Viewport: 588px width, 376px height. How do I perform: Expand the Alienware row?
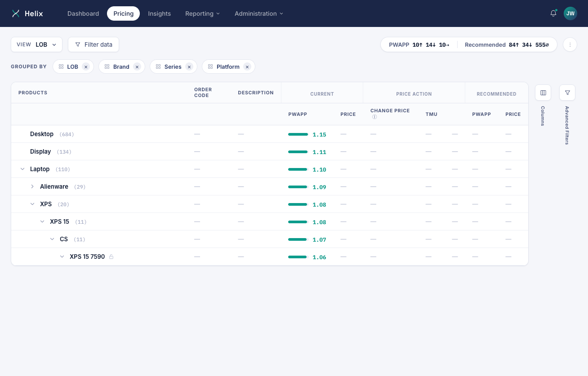pyautogui.click(x=32, y=187)
